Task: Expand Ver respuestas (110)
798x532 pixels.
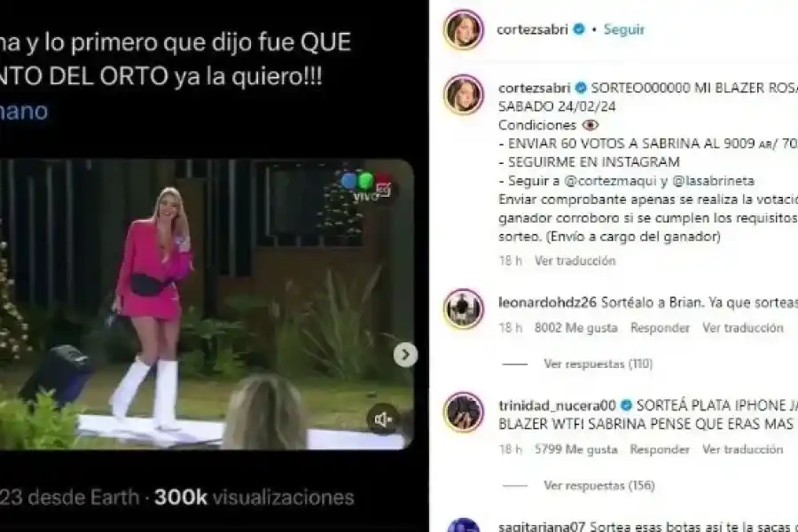Action: [598, 364]
